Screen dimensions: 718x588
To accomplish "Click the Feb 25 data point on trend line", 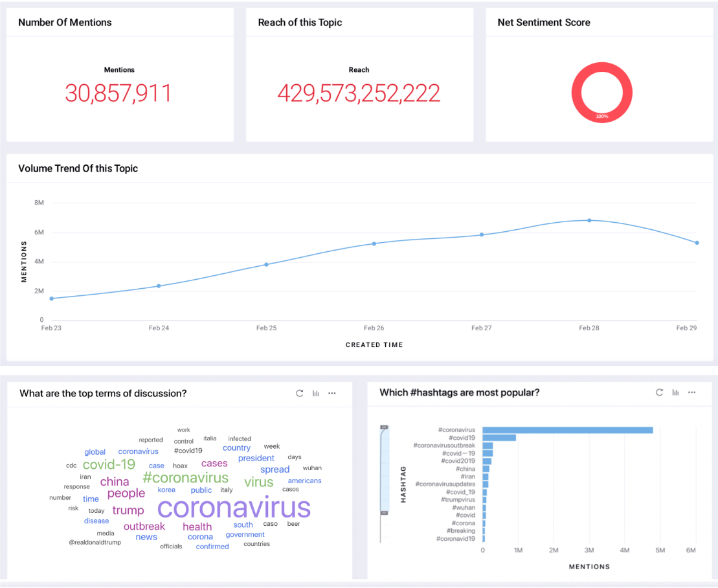I will 267,264.
